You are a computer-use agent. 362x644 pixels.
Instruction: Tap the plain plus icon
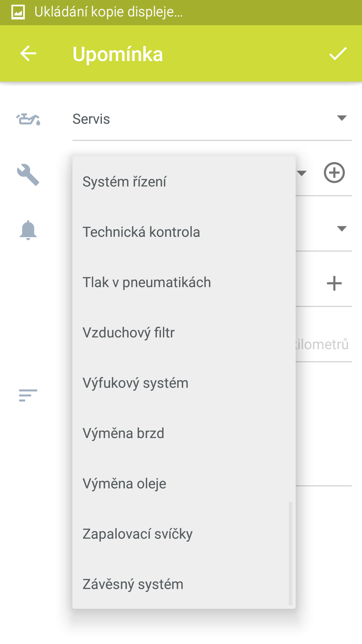pos(334,283)
